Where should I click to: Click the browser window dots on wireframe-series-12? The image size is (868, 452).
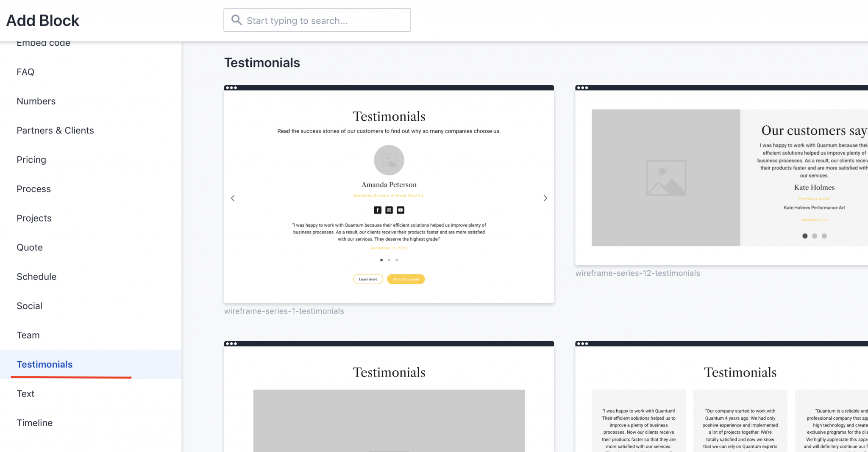(584, 88)
